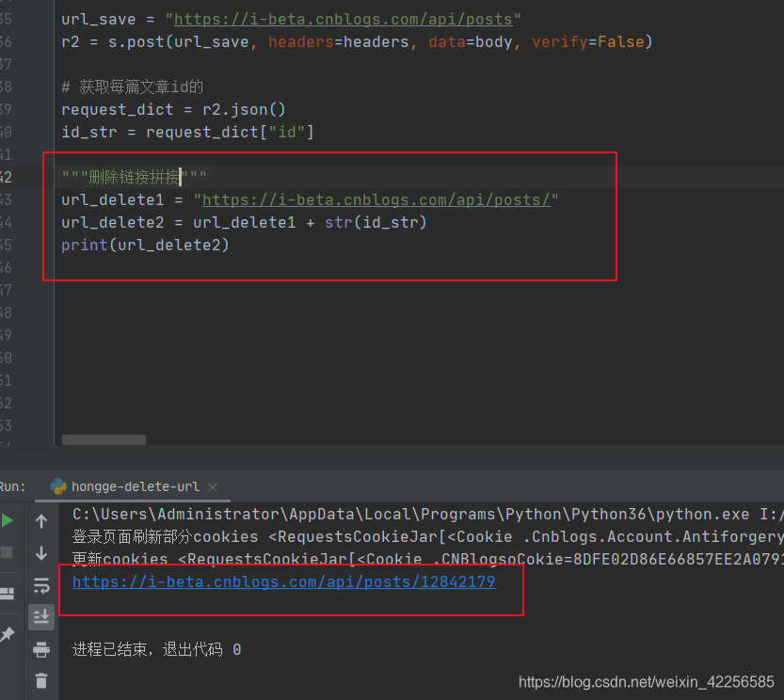Clear console with trash icon
784x700 pixels.
(41, 681)
